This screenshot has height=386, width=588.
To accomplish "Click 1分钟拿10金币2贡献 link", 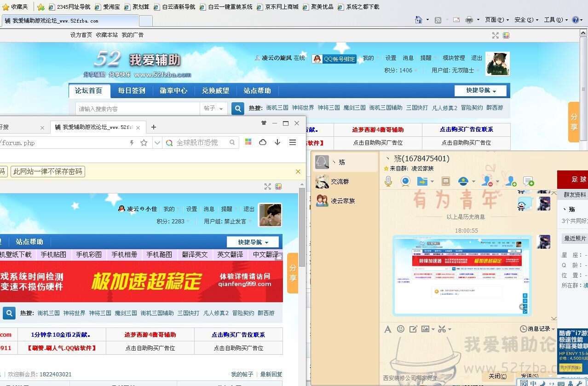I will pyautogui.click(x=61, y=335).
